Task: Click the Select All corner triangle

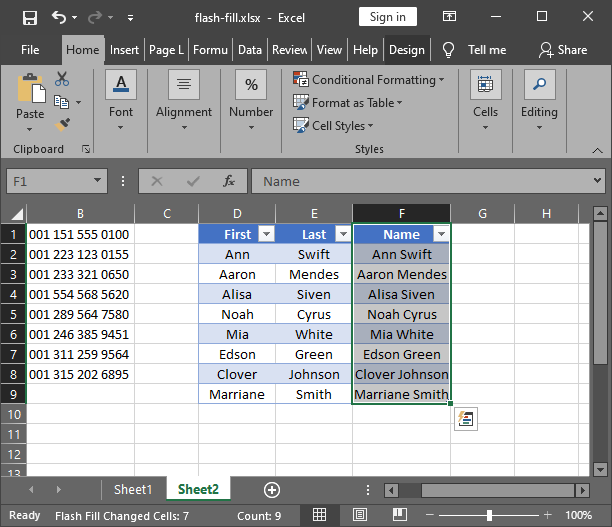Action: pos(17,214)
